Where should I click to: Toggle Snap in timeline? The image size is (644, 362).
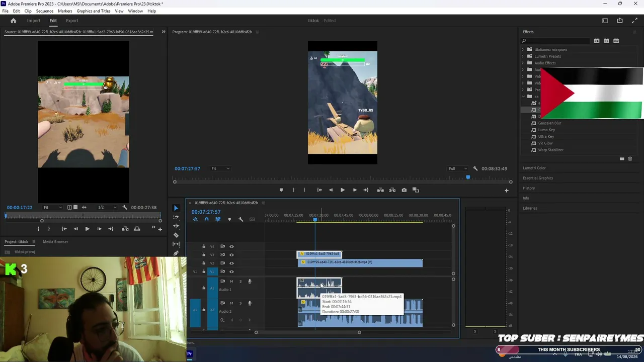206,219
